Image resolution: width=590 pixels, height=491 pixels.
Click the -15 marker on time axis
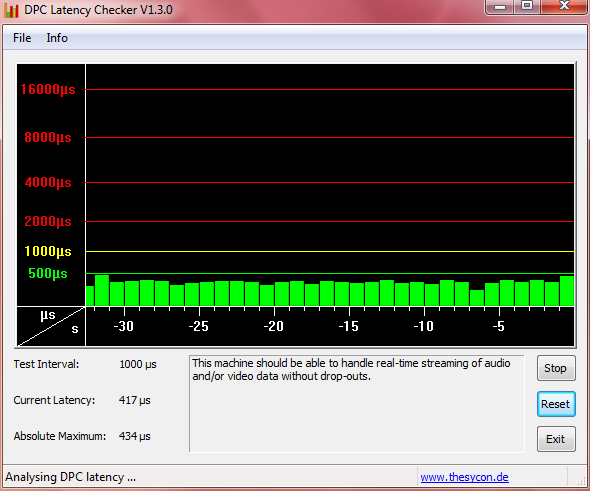pos(348,326)
